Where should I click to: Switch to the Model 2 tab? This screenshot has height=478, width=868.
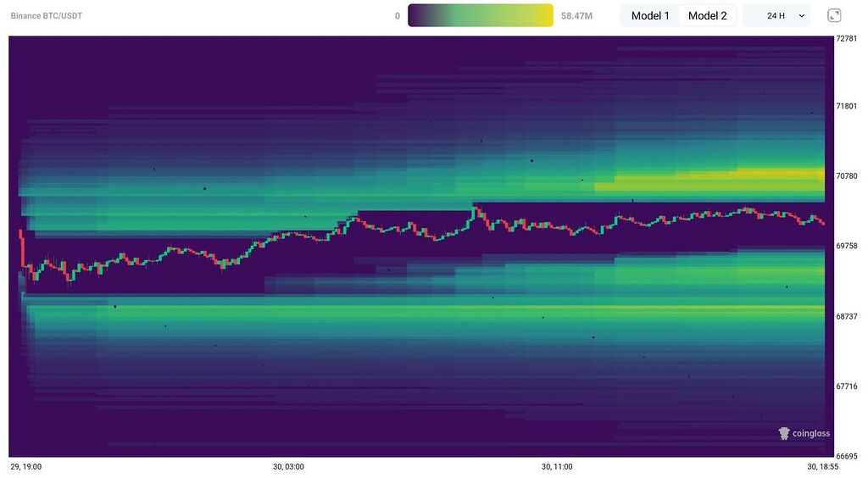(x=707, y=15)
